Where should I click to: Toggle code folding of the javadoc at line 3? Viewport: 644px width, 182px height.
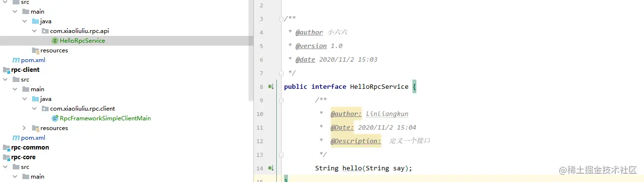tap(281, 18)
